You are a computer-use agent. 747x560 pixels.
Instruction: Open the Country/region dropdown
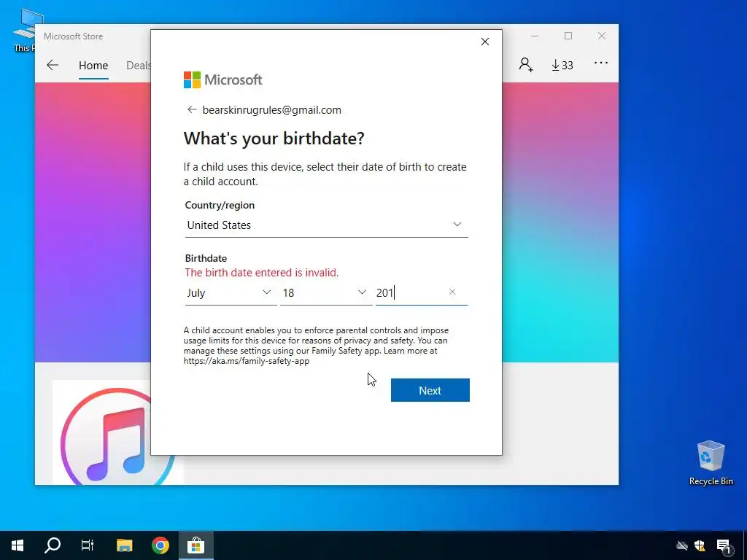(x=326, y=225)
